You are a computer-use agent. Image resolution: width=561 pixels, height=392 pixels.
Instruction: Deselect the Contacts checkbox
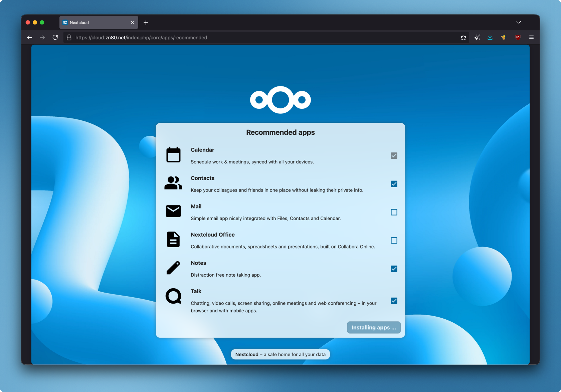(x=394, y=184)
